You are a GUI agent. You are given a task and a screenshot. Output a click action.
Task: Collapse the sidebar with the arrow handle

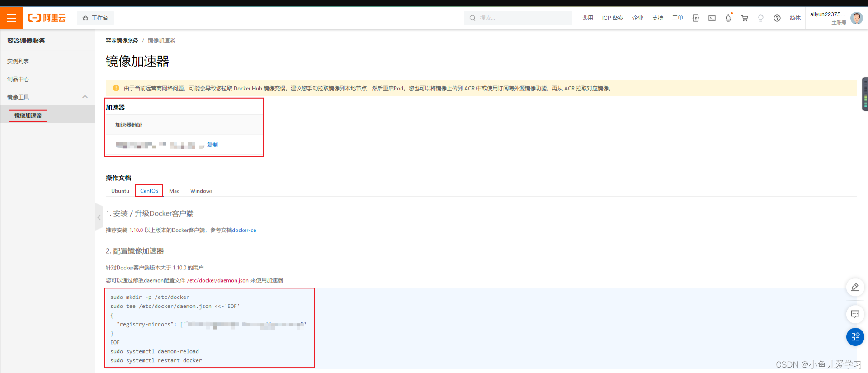[99, 217]
